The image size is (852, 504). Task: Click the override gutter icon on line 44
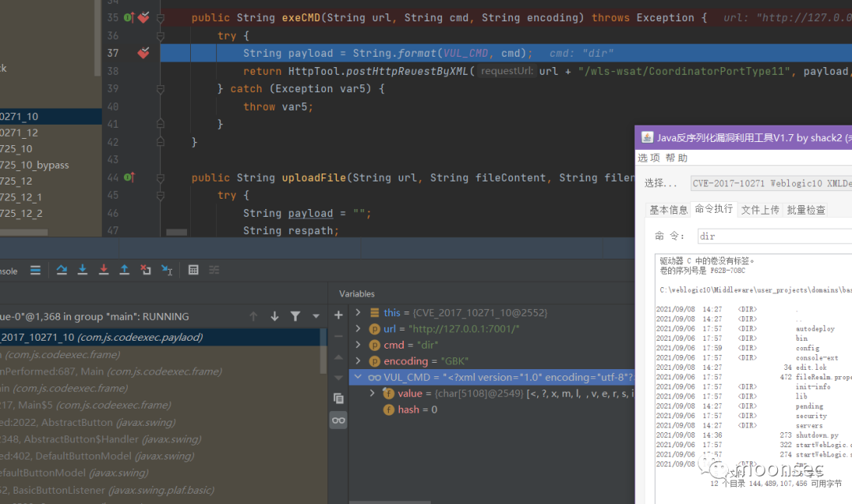coord(129,177)
